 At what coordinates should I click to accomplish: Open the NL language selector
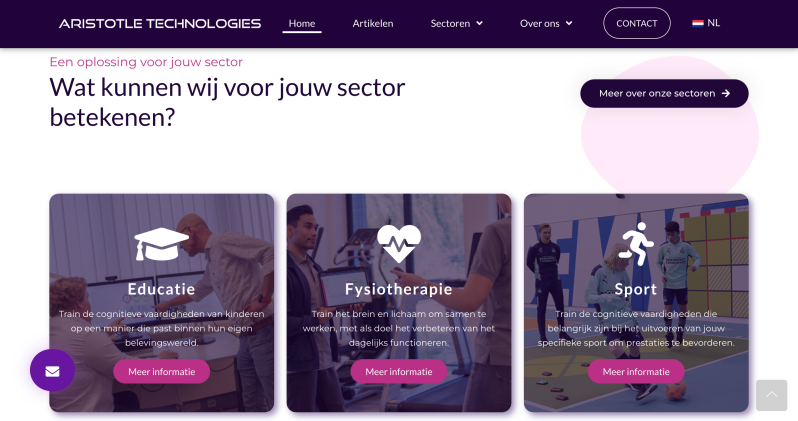coord(706,23)
